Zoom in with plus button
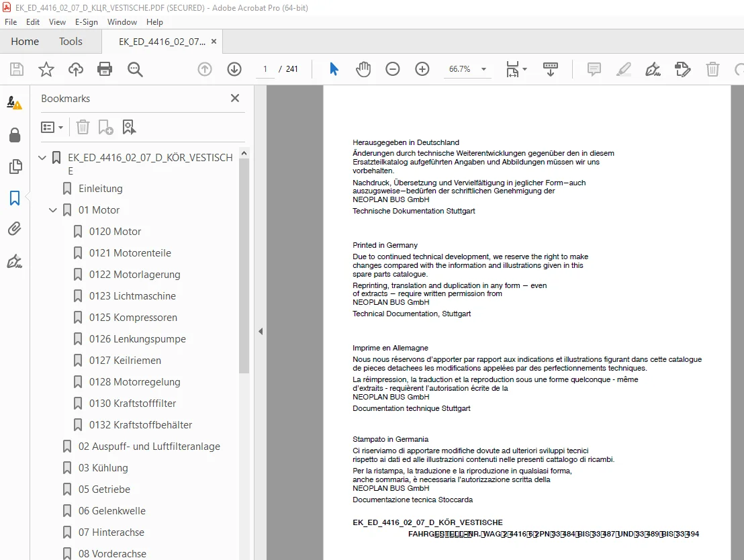The width and height of the screenshot is (744, 560). point(422,69)
